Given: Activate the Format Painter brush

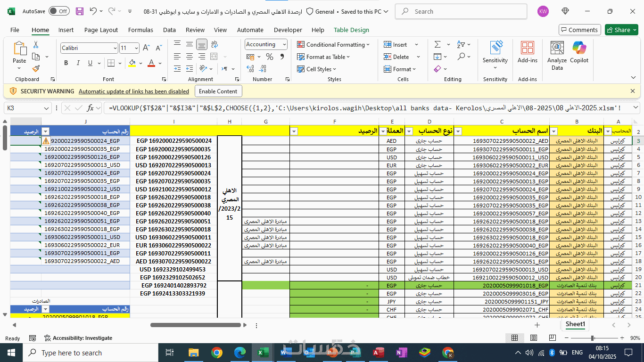Looking at the screenshot, I should click(36, 68).
